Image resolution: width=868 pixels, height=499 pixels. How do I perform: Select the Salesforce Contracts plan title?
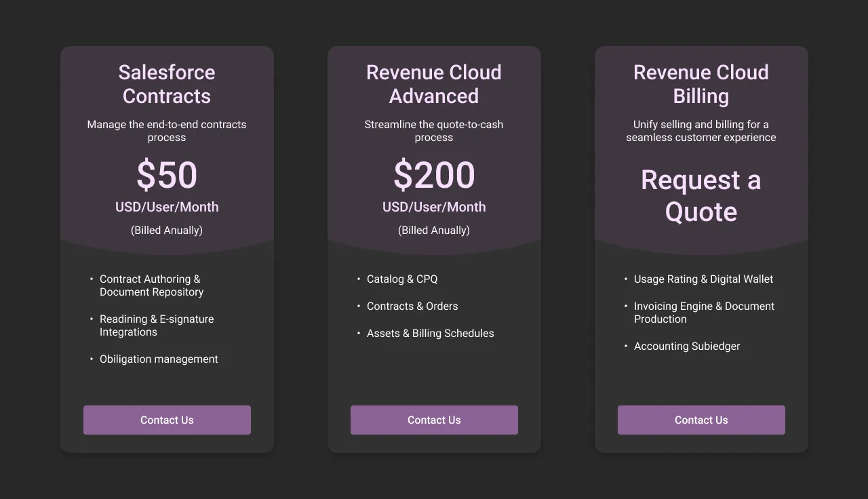tap(167, 84)
